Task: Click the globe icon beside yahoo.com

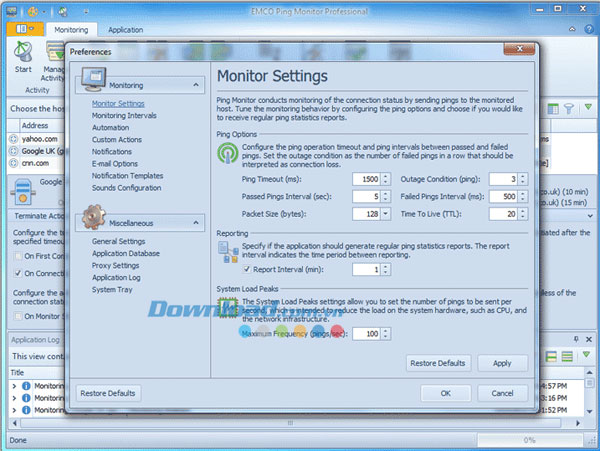Action: [x=13, y=140]
